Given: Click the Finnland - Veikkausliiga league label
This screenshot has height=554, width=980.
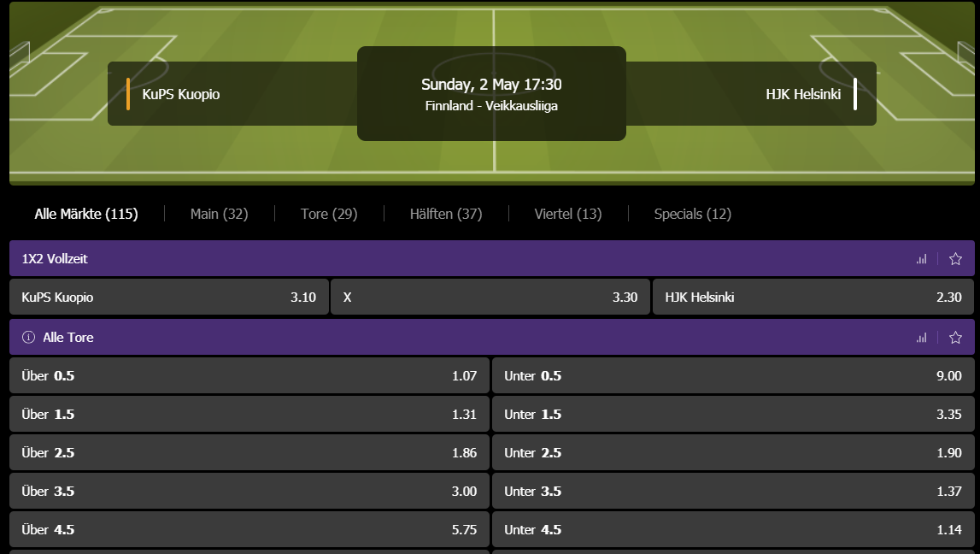Looking at the screenshot, I should click(491, 106).
